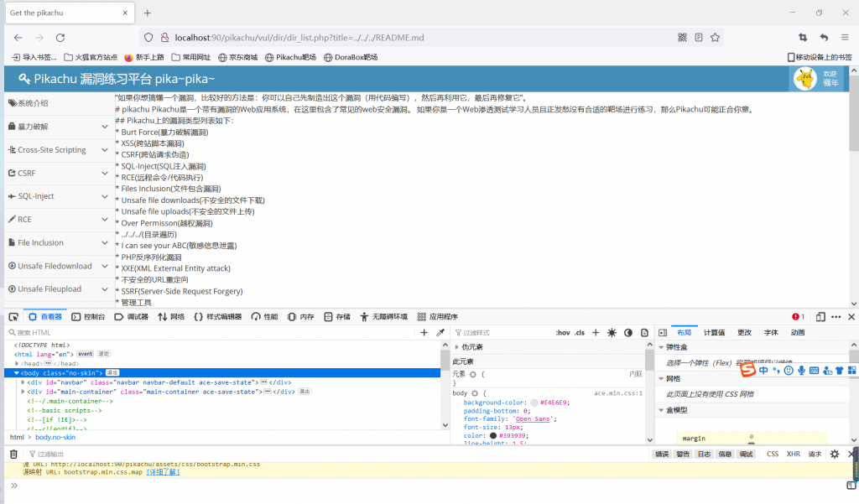Switch to the Debugger (调试器) tab
859x504 pixels.
[x=132, y=317]
